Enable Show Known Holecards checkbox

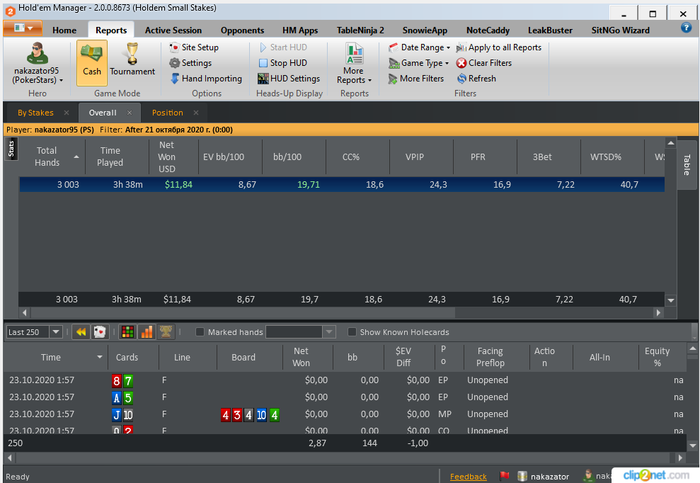click(x=352, y=332)
